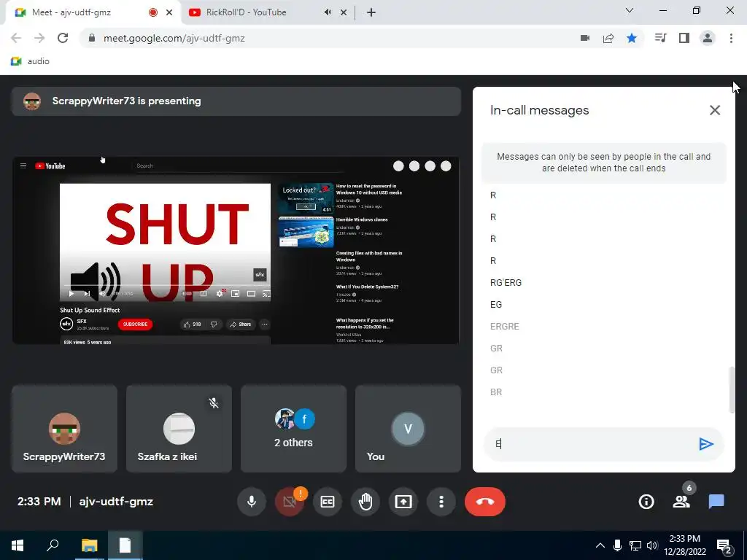Open the 2 others participant tile
The image size is (747, 560).
coord(293,429)
